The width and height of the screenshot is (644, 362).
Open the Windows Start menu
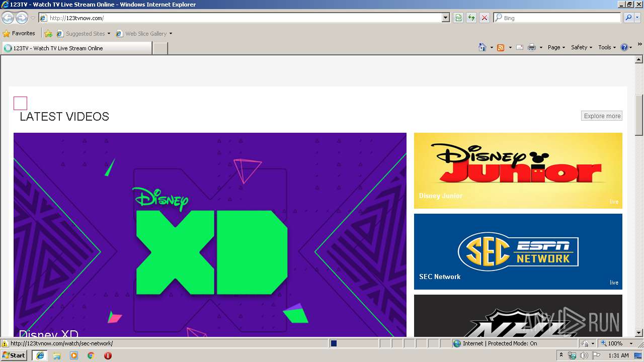click(14, 355)
